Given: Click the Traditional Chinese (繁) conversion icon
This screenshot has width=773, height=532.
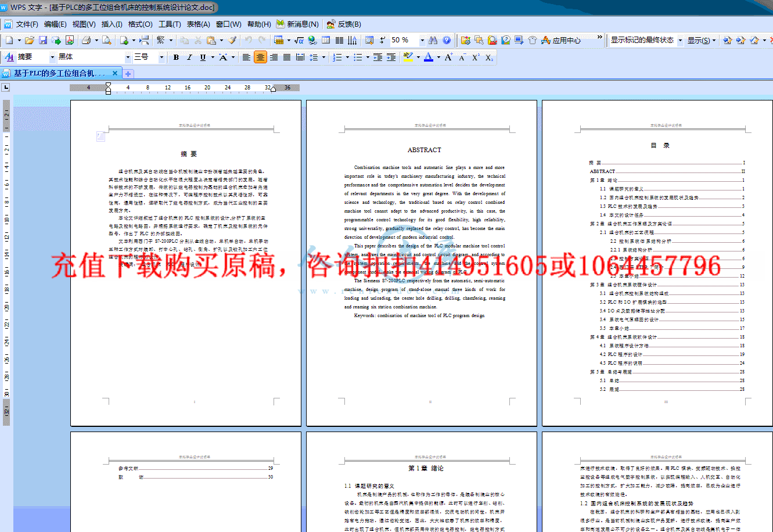Looking at the screenshot, I should pos(160,40).
